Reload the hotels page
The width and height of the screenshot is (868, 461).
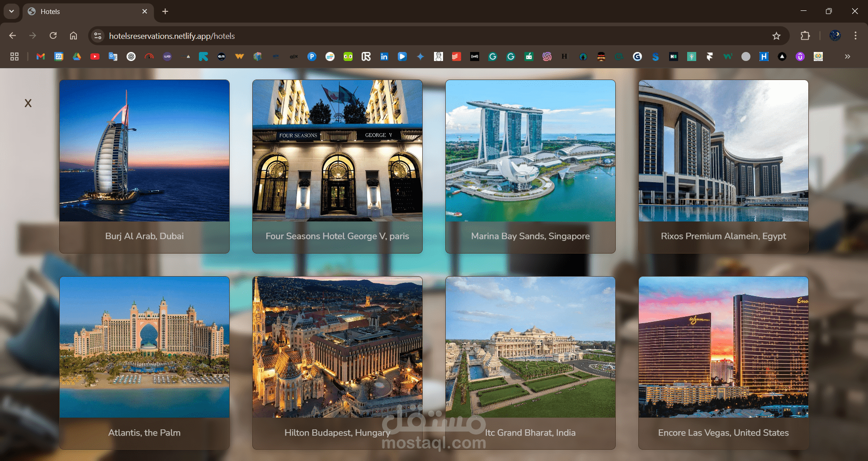(53, 36)
